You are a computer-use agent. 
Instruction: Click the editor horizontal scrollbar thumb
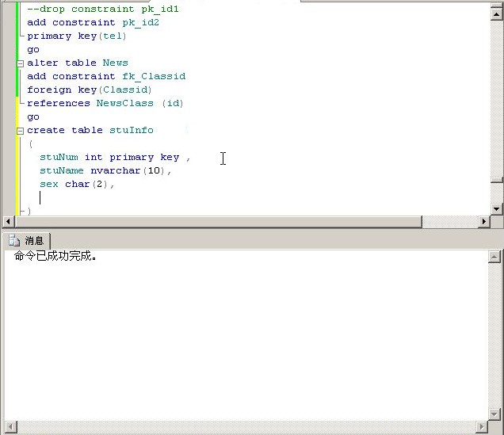[x=219, y=221]
